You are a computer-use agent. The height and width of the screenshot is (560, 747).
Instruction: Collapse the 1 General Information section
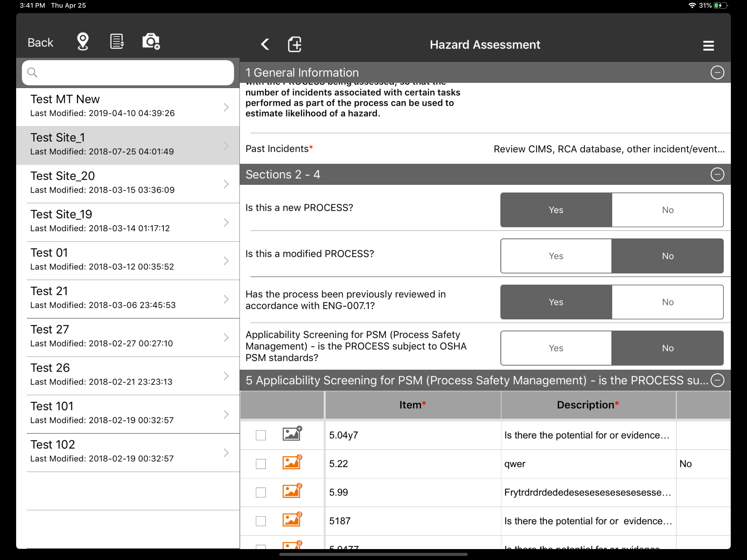(717, 73)
